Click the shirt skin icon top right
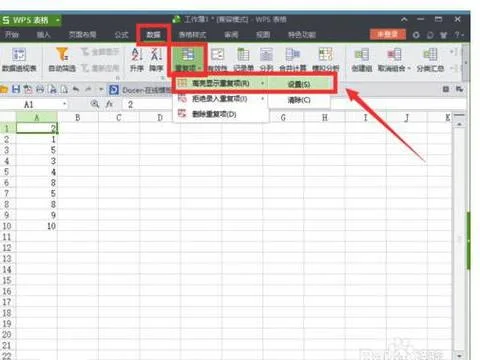 tap(444, 35)
